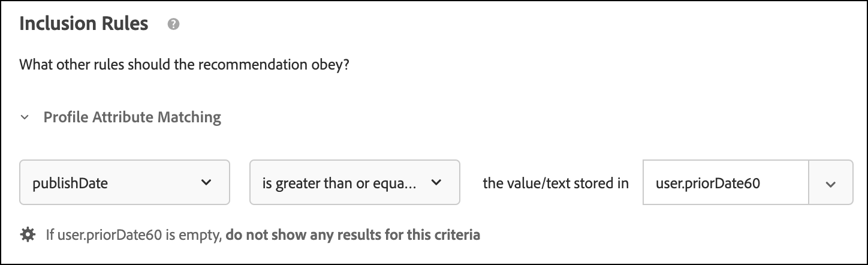The height and width of the screenshot is (265, 868).
Task: Click the word "Matching" in the section title
Action: (191, 117)
